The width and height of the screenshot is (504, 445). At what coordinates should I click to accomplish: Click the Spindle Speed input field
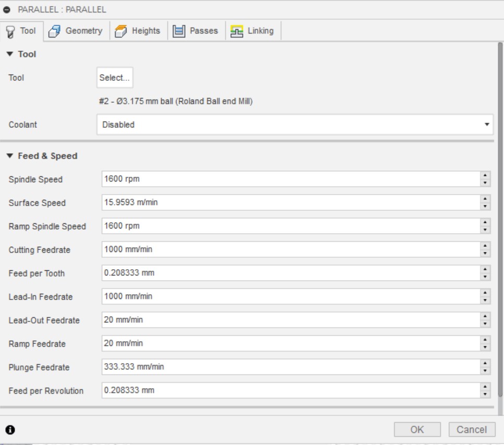tap(291, 179)
